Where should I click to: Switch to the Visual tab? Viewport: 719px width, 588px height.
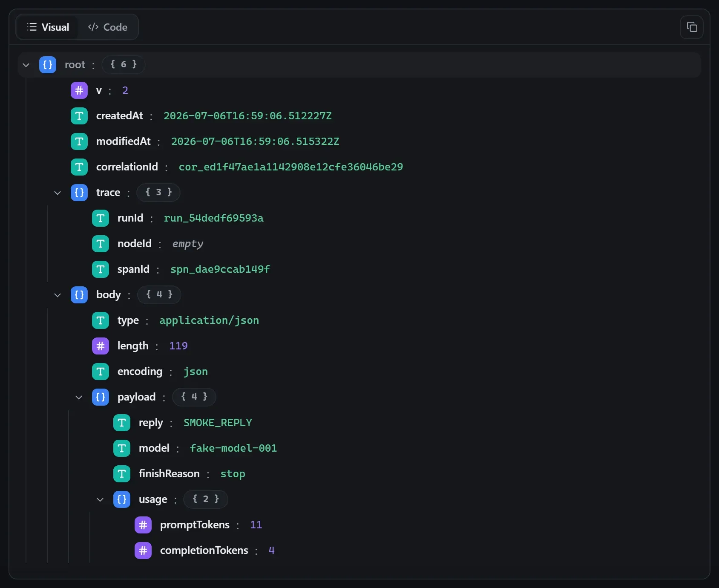48,27
